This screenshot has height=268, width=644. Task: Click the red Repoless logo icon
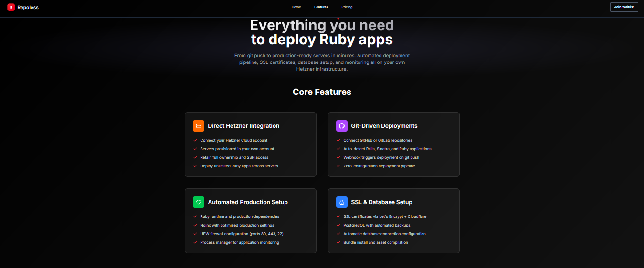click(11, 7)
